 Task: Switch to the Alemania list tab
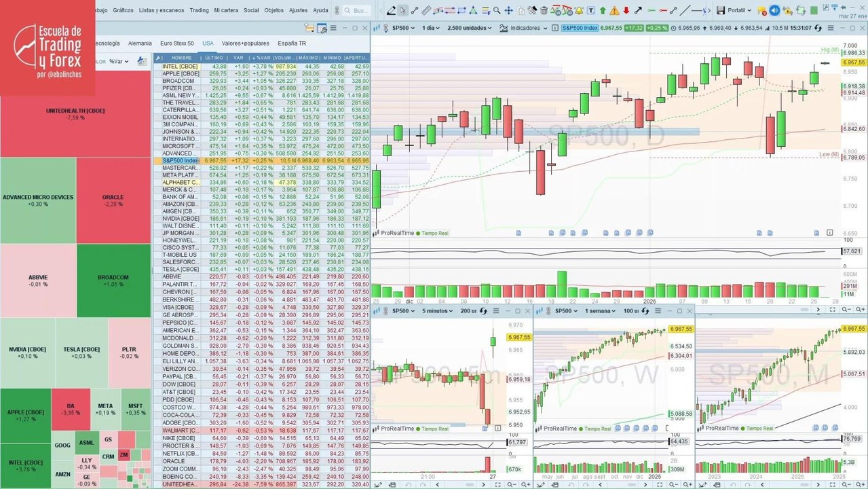click(140, 43)
